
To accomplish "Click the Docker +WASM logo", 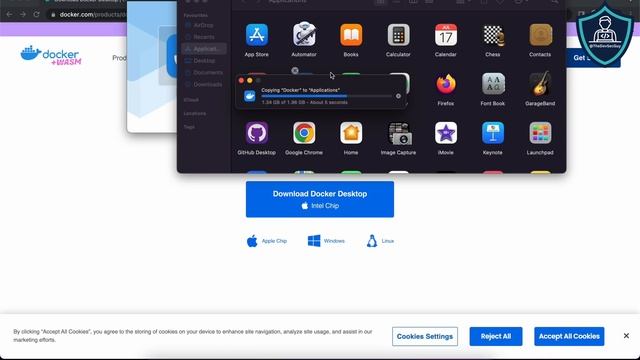I will pos(51,55).
